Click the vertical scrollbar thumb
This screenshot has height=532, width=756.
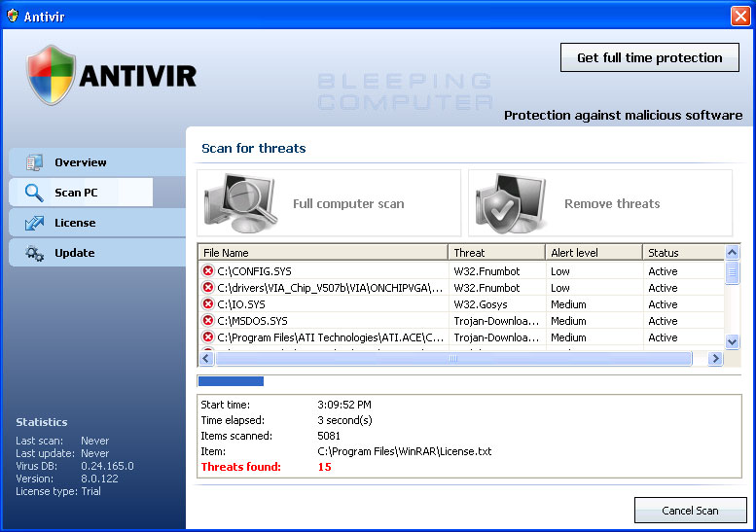pyautogui.click(x=732, y=272)
